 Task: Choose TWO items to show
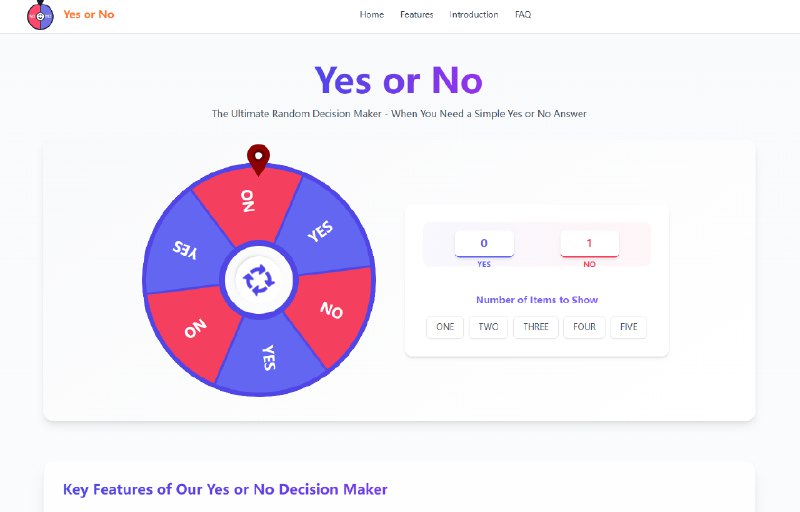[x=488, y=327]
